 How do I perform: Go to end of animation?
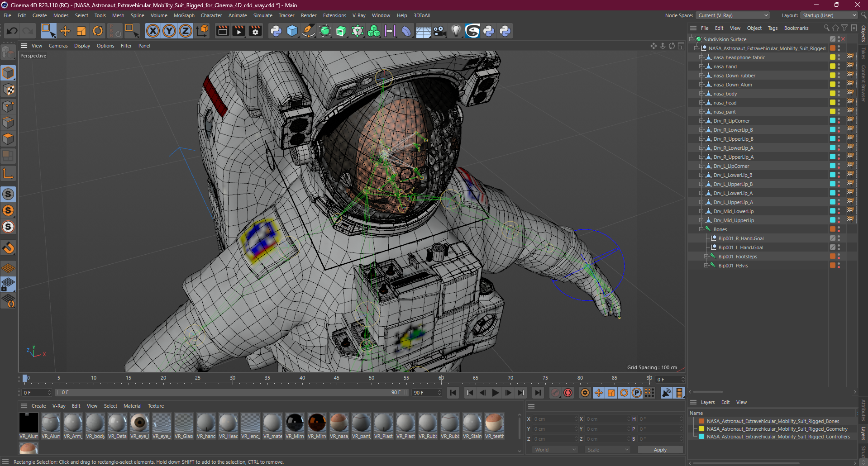(x=538, y=393)
